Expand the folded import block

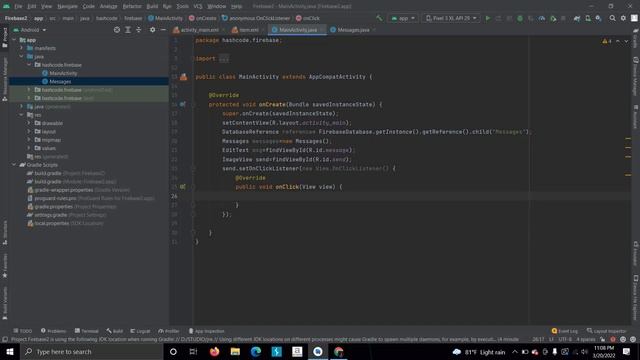click(x=224, y=59)
